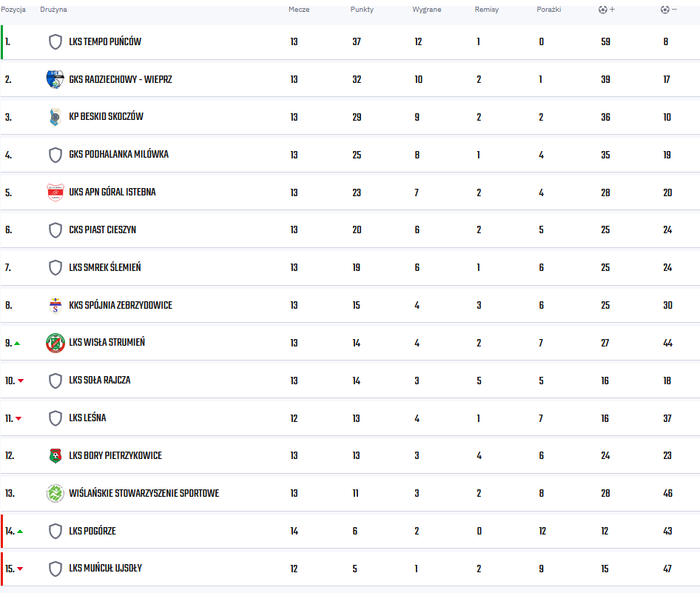
Task: Open the LKS Pogórze team link
Action: coord(92,531)
